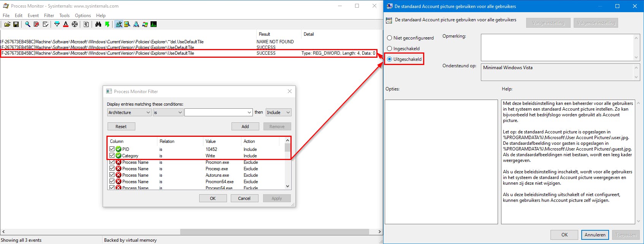Screen dimensions: 644x244
Task: Click the Reset button in filter dialog
Action: 121,127
